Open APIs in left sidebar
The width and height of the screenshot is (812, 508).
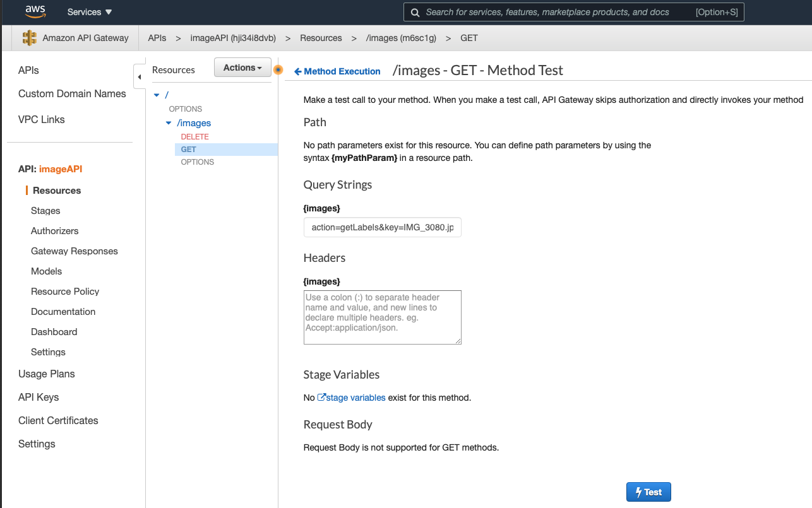pos(28,71)
